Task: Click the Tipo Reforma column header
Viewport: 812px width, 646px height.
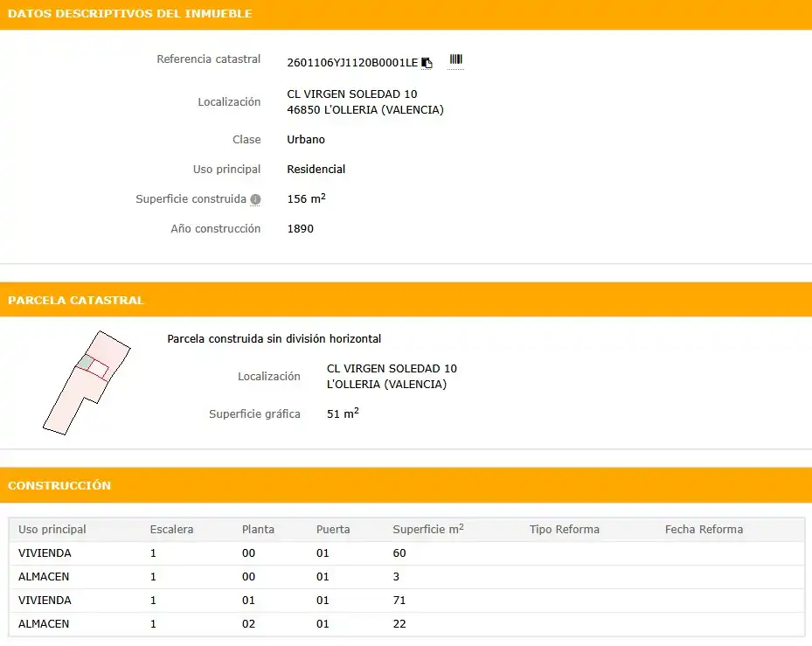Action: point(565,530)
